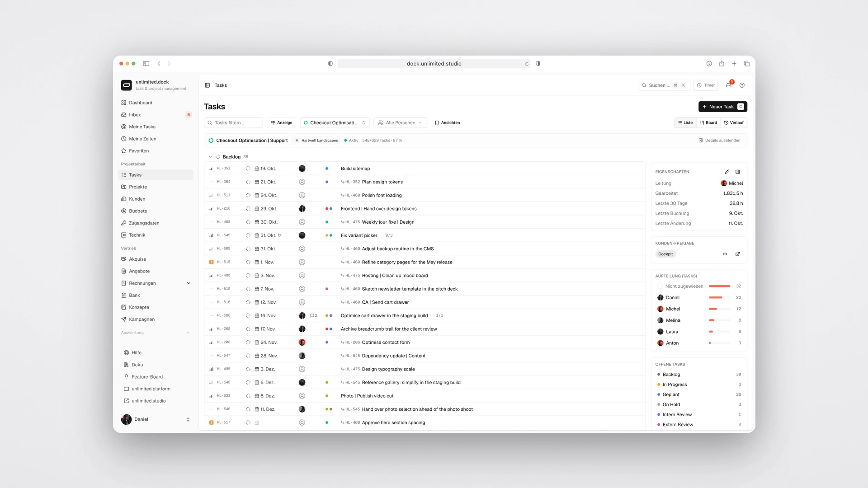Copy the Cockpit share link icon
This screenshot has height=488, width=868.
pyautogui.click(x=725, y=254)
